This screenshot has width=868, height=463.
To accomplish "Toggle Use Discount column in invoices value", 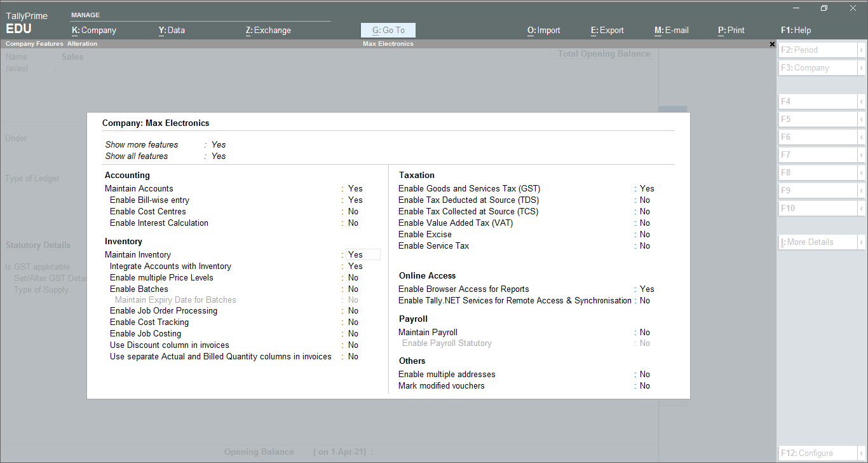I will click(x=353, y=345).
